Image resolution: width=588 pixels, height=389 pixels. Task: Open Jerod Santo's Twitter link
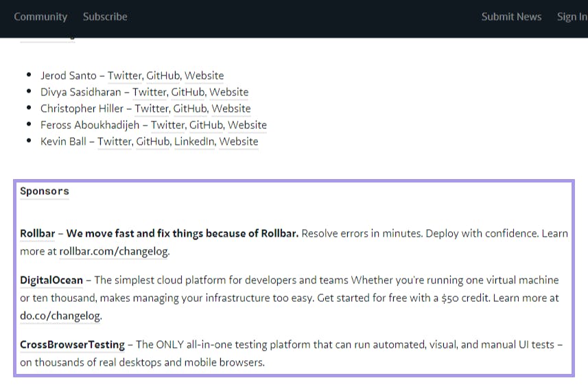124,75
